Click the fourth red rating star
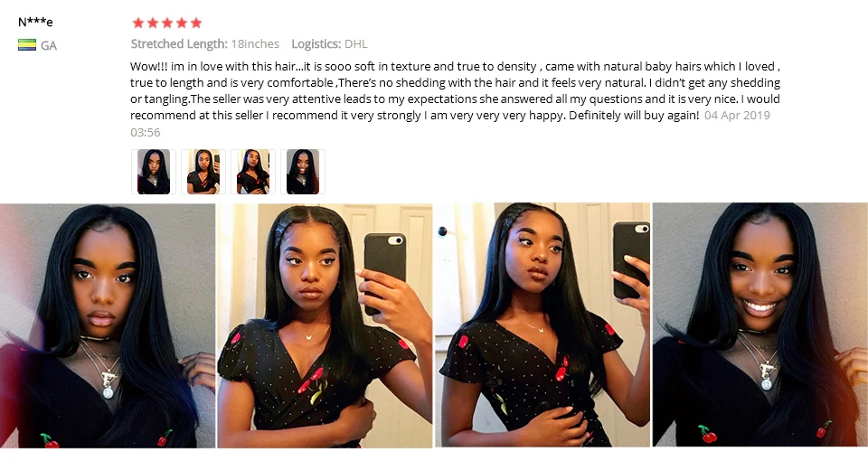Image resolution: width=868 pixels, height=461 pixels. [x=182, y=23]
